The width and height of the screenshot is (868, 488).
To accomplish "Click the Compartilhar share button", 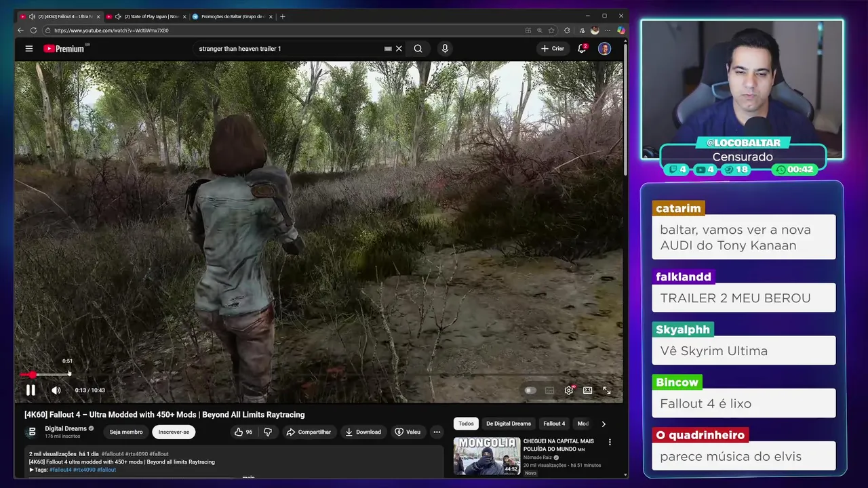I will pyautogui.click(x=309, y=432).
